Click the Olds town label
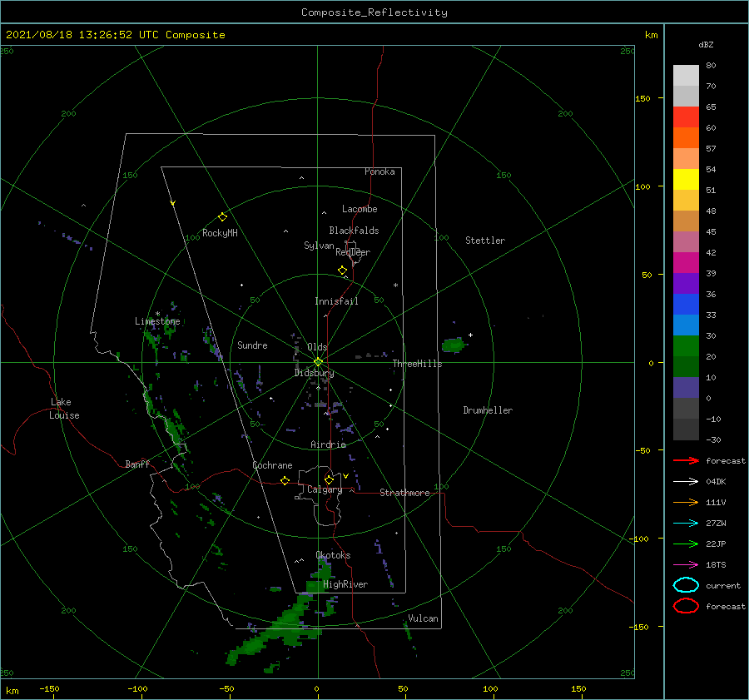 click(317, 347)
